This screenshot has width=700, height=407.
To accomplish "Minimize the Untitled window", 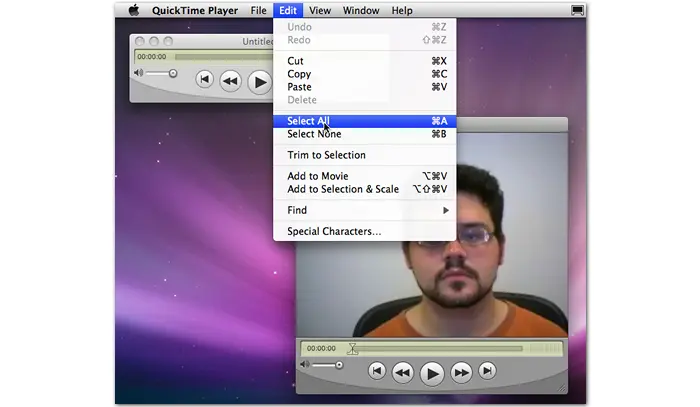I will (154, 42).
